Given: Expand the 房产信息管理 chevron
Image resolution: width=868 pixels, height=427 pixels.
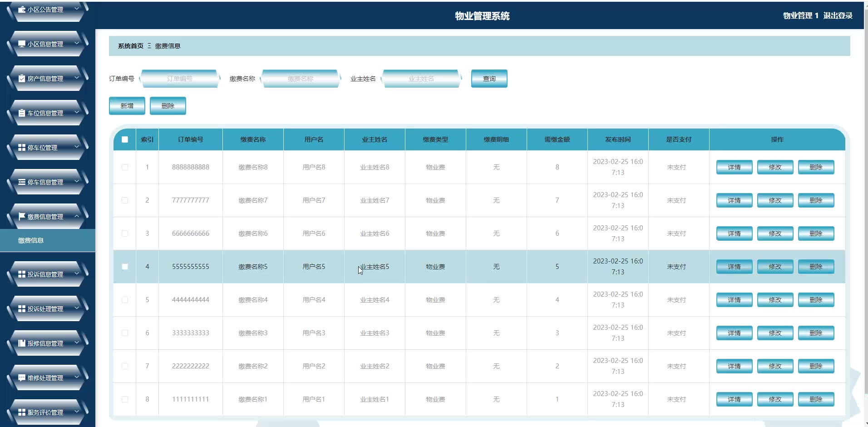Looking at the screenshot, I should click(x=77, y=78).
